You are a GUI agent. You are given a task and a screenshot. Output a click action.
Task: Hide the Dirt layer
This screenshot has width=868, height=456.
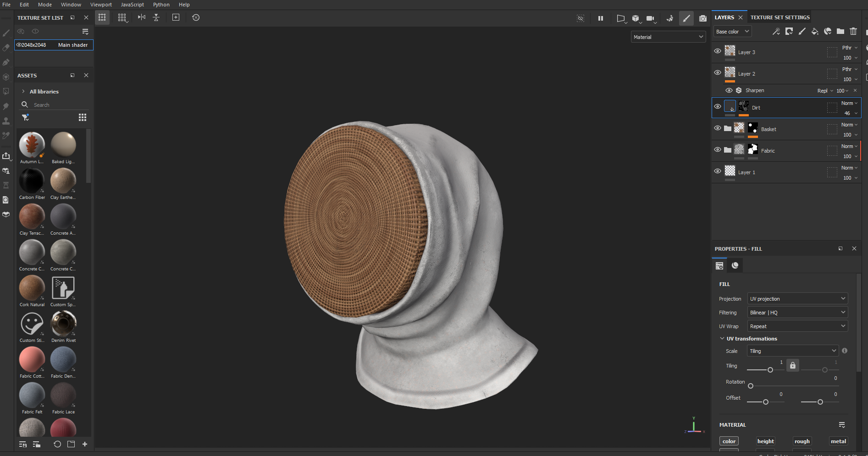[x=718, y=106]
